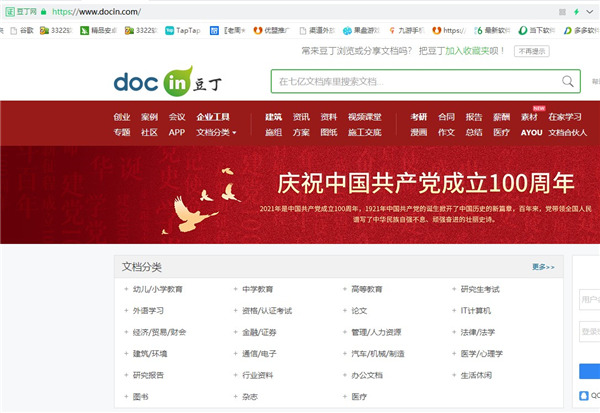Open the 最新软件 bookmark
600x413 pixels.
(x=492, y=30)
